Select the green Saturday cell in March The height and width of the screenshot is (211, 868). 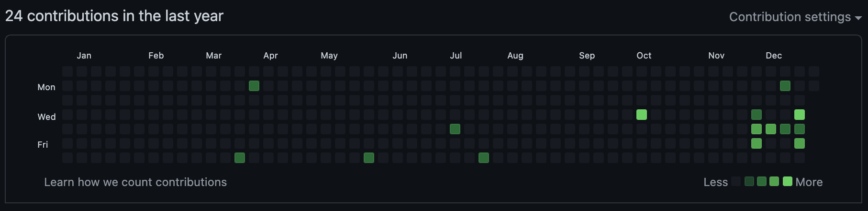(x=240, y=158)
